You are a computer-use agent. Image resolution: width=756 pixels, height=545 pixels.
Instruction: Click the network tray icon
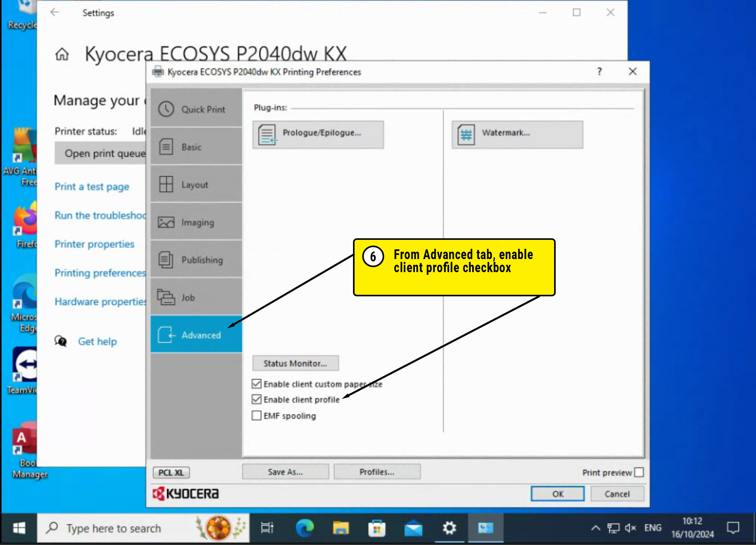tap(613, 528)
